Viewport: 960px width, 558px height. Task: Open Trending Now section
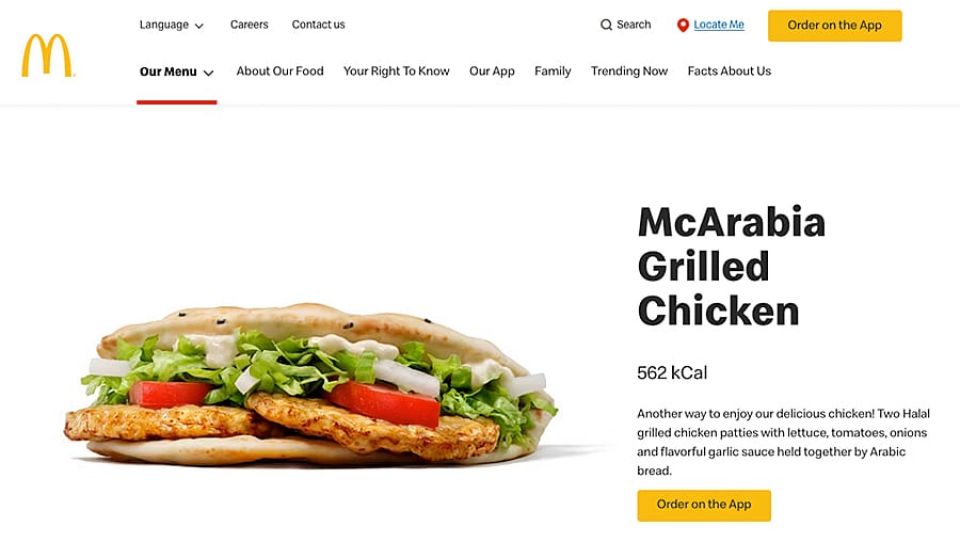tap(629, 71)
